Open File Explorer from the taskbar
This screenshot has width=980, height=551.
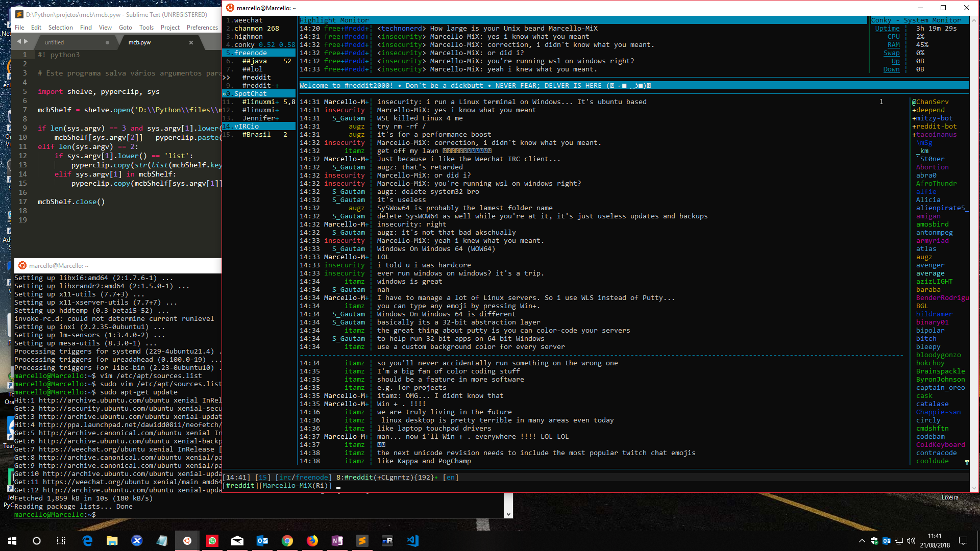tap(112, 541)
